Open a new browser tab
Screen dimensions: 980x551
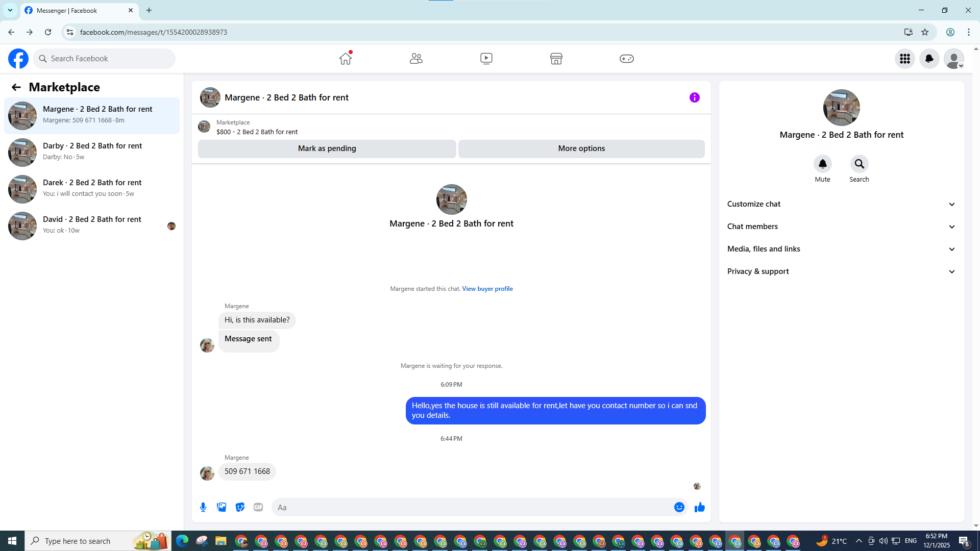click(x=149, y=10)
